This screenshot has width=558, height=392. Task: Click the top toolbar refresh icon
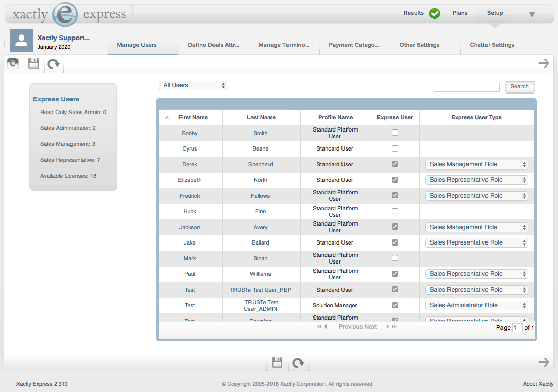coord(53,64)
